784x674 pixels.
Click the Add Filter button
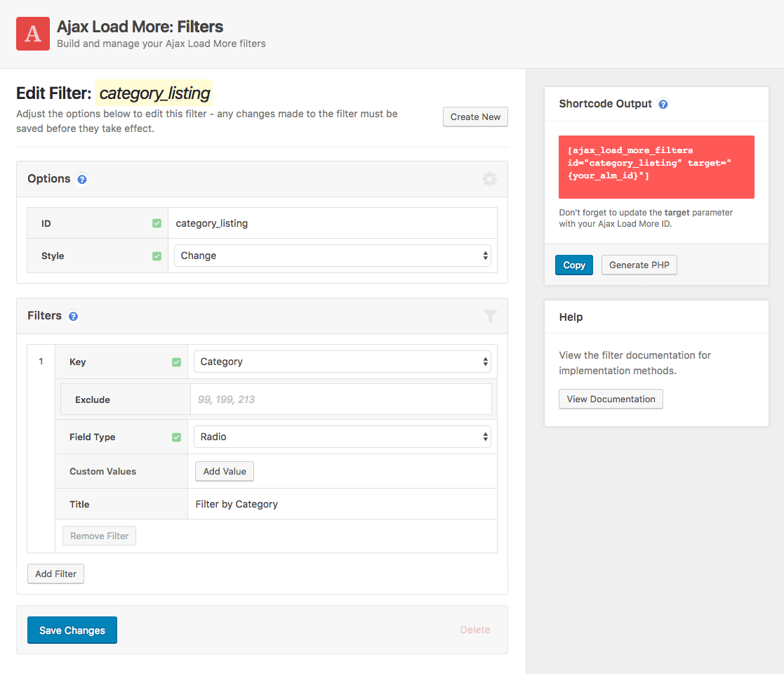pyautogui.click(x=55, y=574)
